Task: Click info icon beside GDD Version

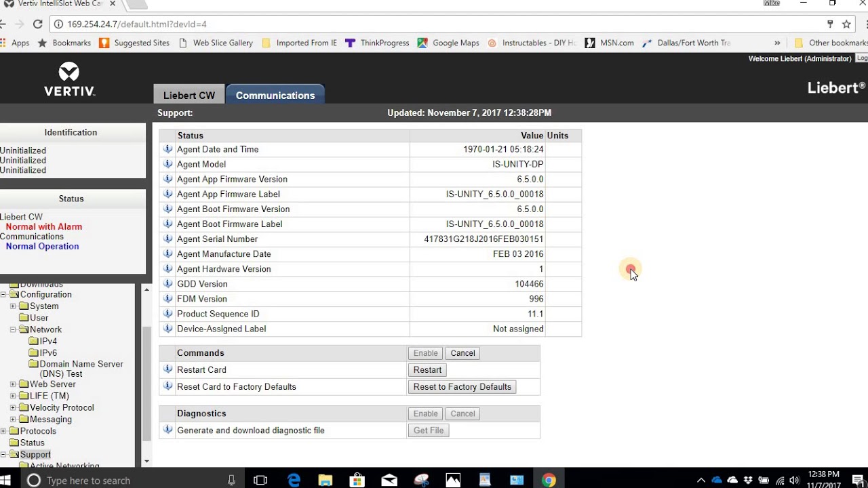Action: tap(167, 283)
